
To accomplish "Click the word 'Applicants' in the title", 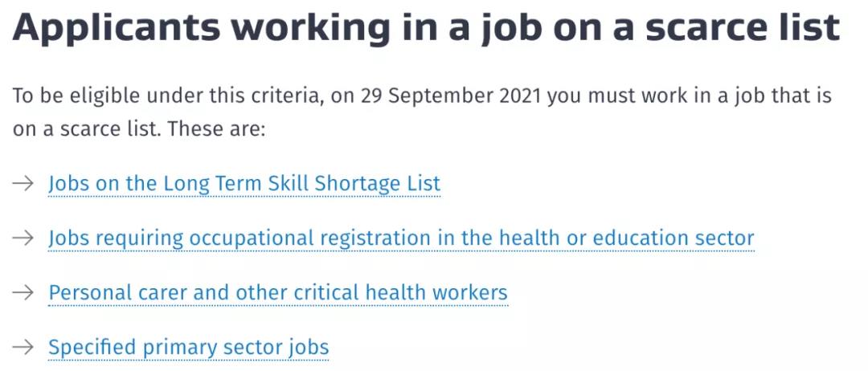I will pyautogui.click(x=117, y=29).
